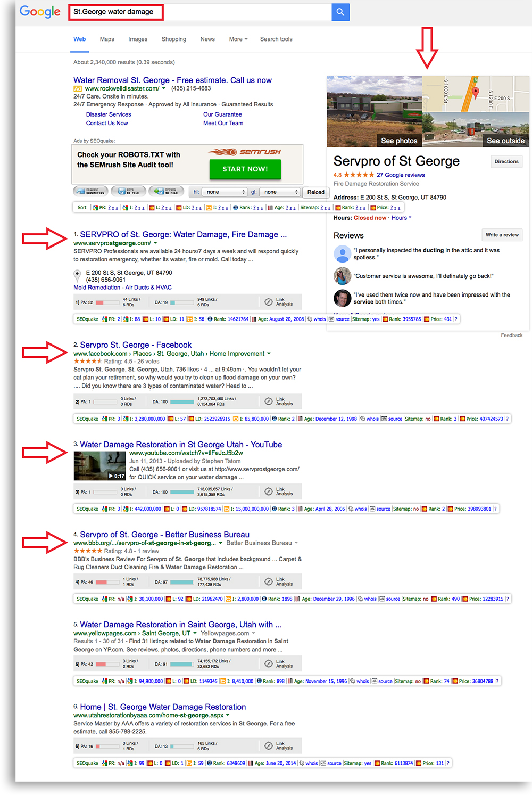Open the More search menu

[238, 39]
